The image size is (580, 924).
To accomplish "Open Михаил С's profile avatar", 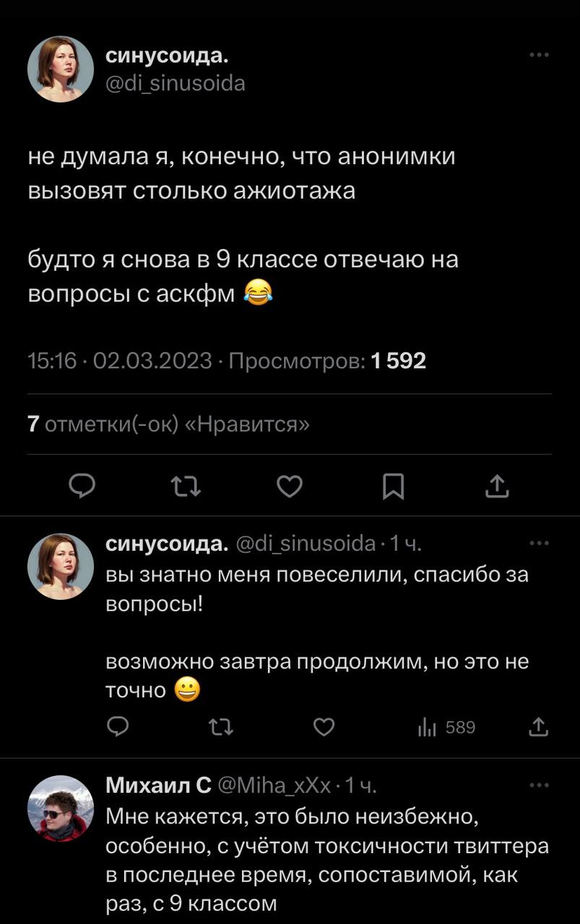I will [61, 808].
